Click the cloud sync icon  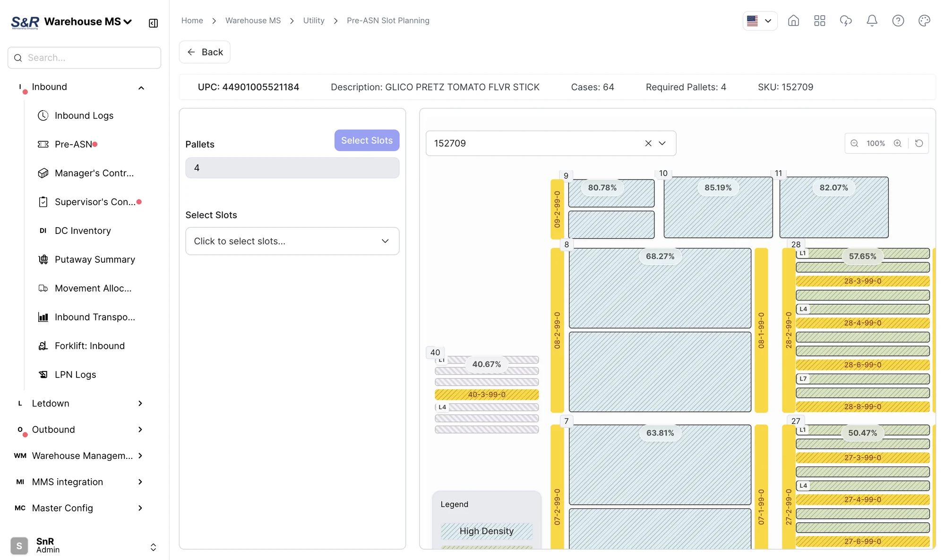coord(846,21)
